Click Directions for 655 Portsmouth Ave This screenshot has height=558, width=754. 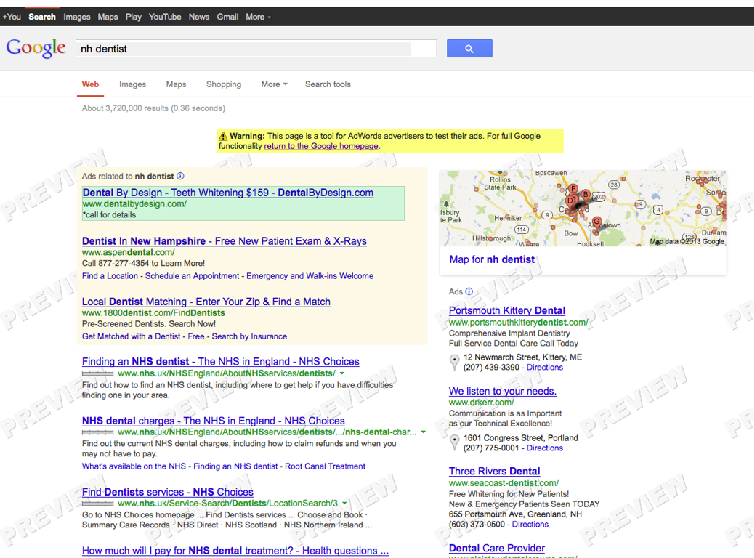point(530,524)
